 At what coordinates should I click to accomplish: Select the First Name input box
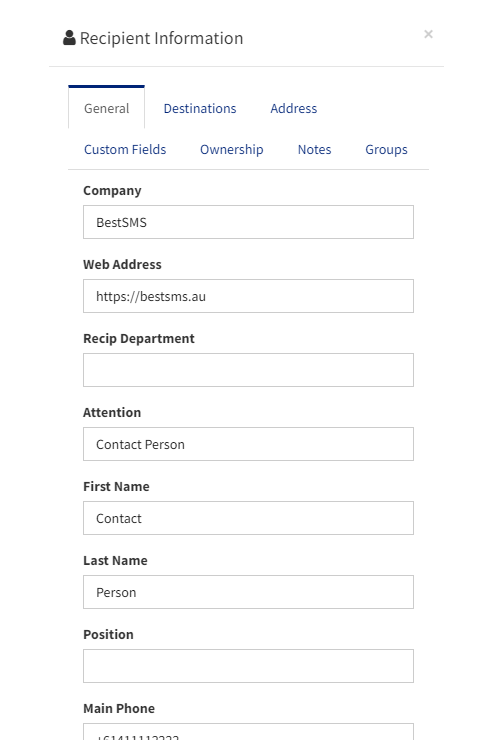(248, 518)
